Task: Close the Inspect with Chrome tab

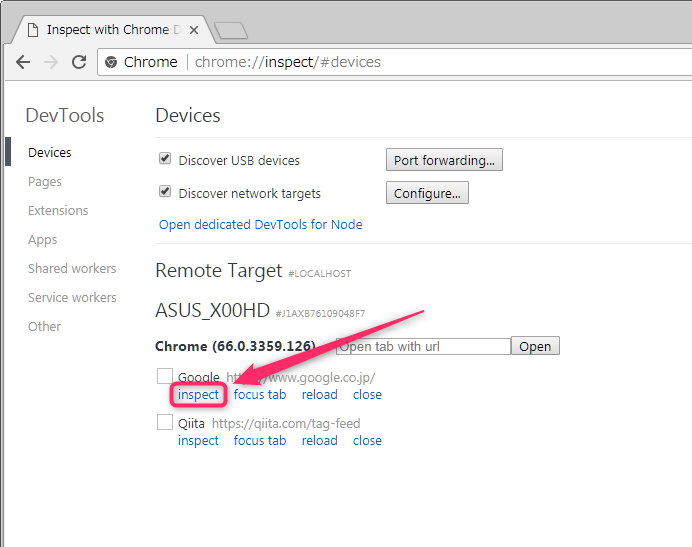Action: 194,30
